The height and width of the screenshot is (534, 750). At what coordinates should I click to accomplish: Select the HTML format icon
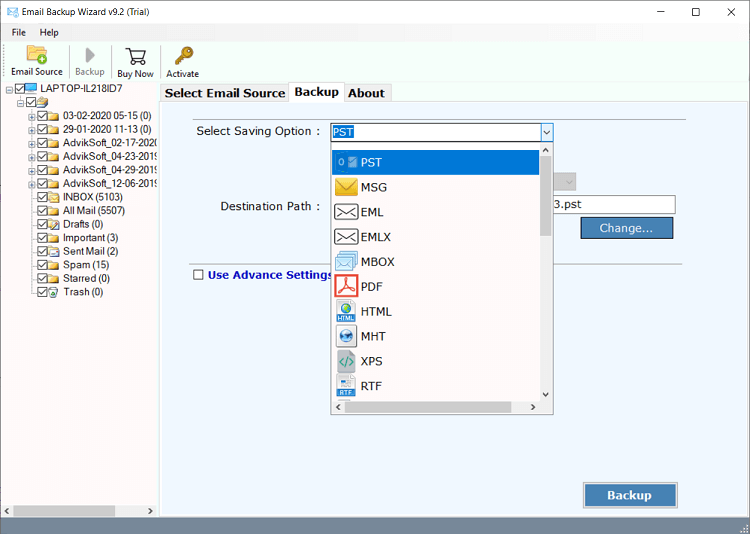pos(346,311)
